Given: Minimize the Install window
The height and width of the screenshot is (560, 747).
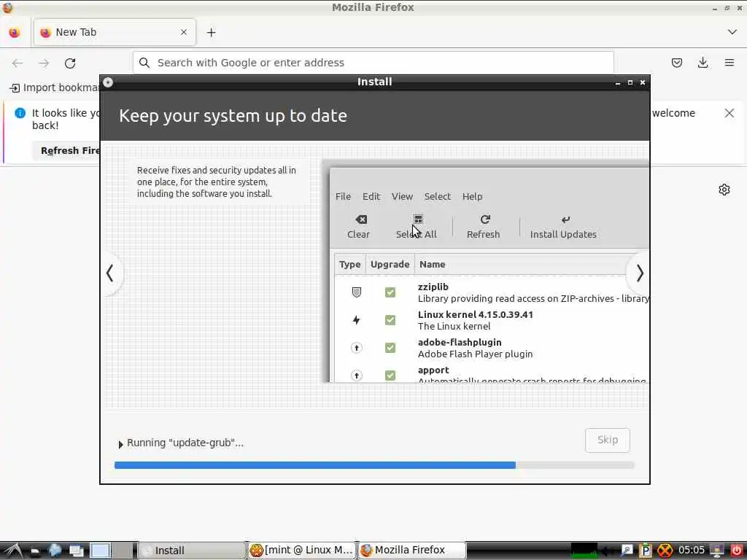Looking at the screenshot, I should point(618,83).
